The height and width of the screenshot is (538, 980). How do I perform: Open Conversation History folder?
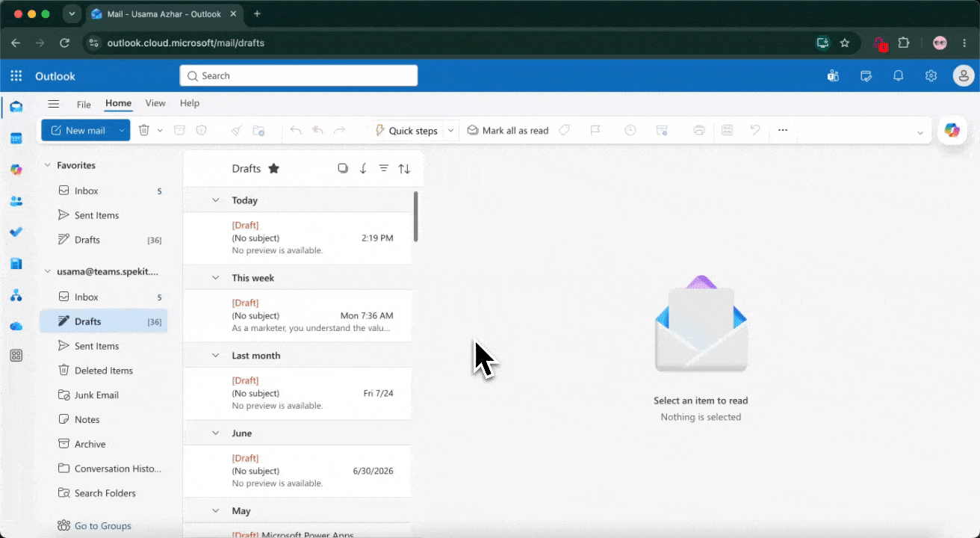click(103, 469)
